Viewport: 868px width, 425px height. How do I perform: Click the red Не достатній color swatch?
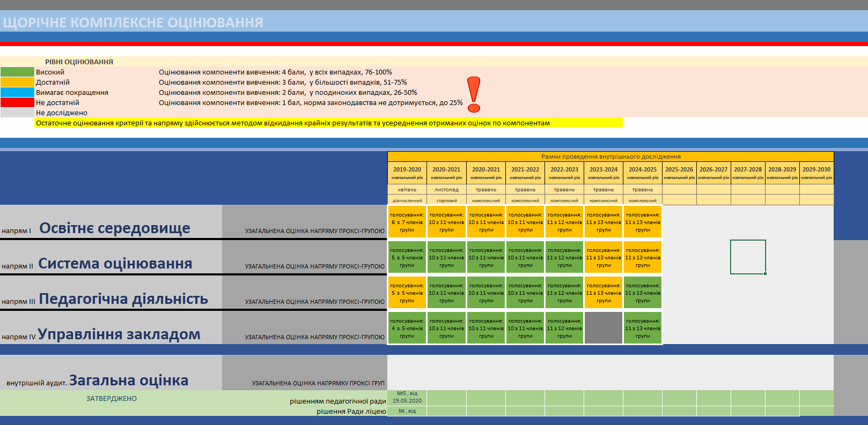click(x=17, y=103)
